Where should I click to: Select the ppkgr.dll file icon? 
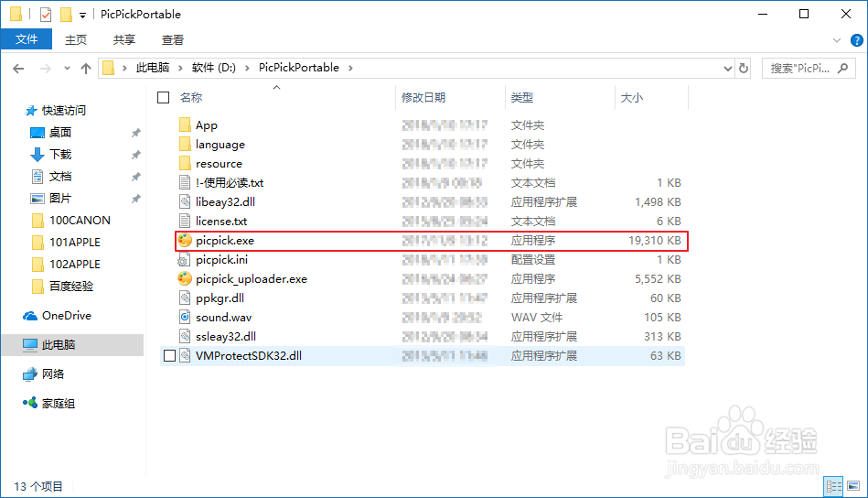point(185,298)
